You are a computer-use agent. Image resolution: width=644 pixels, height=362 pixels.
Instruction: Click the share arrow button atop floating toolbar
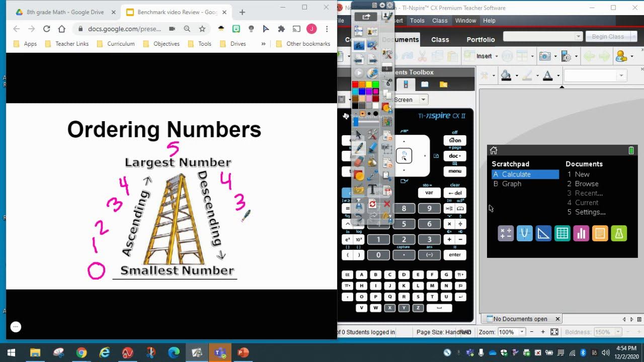click(x=366, y=17)
